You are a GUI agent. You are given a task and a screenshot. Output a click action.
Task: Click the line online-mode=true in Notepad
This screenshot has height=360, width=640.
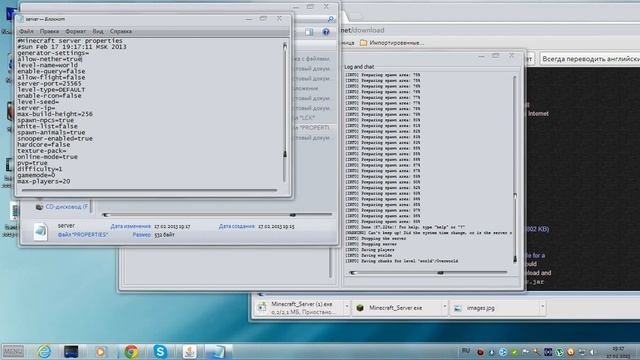coord(47,157)
